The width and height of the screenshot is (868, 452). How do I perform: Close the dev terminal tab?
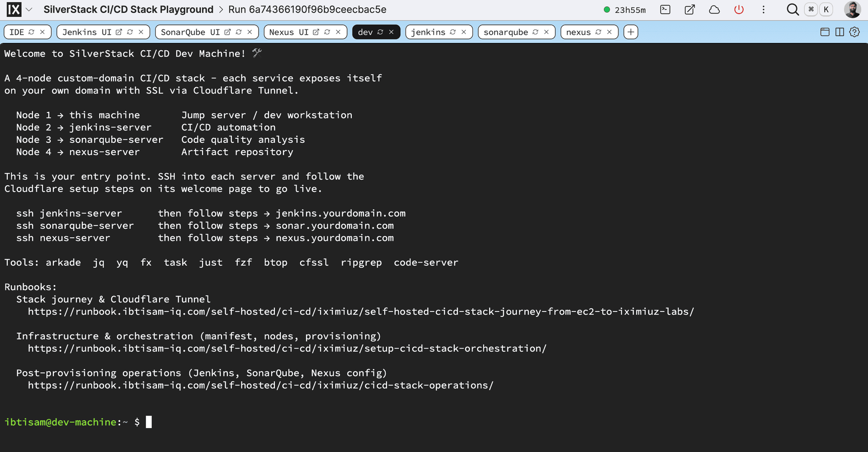click(x=392, y=32)
